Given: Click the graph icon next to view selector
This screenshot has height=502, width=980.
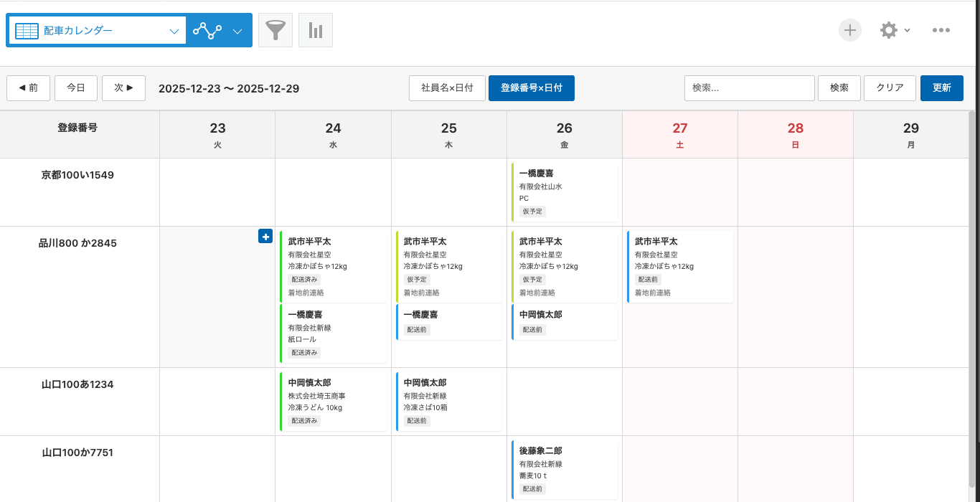Looking at the screenshot, I should click(207, 31).
